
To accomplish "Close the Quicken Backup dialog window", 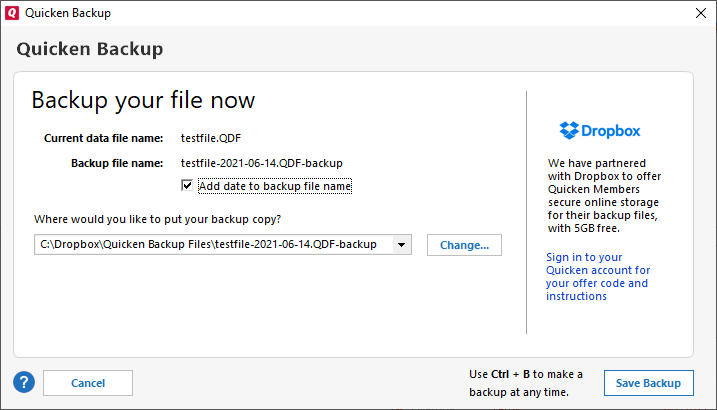I will pyautogui.click(x=700, y=13).
